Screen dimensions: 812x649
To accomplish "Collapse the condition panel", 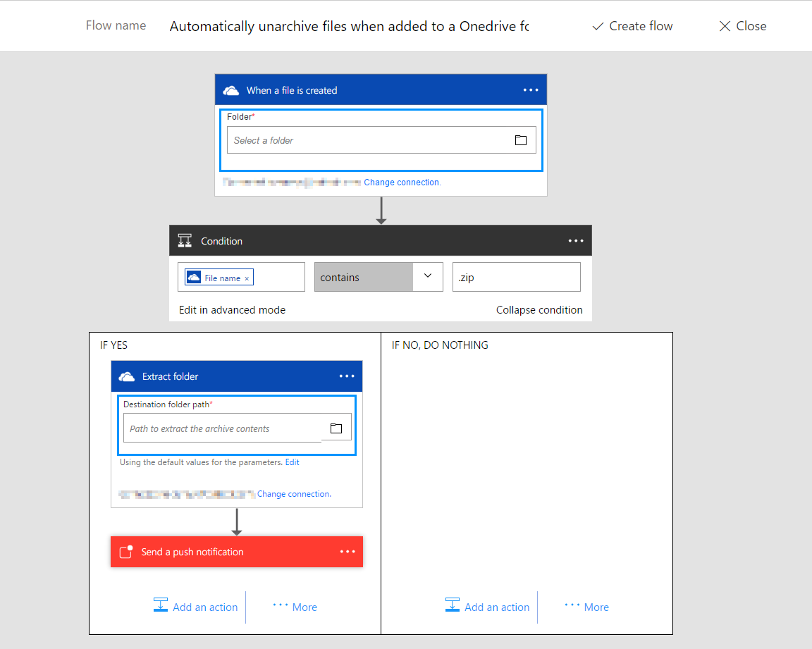I will tap(539, 309).
